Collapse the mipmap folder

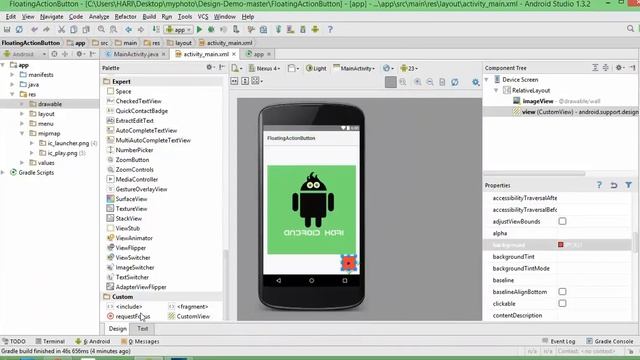click(22, 133)
